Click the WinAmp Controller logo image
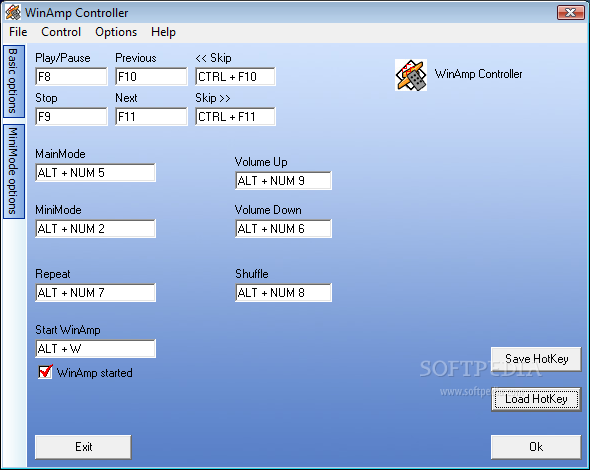The image size is (590, 470). tap(411, 75)
